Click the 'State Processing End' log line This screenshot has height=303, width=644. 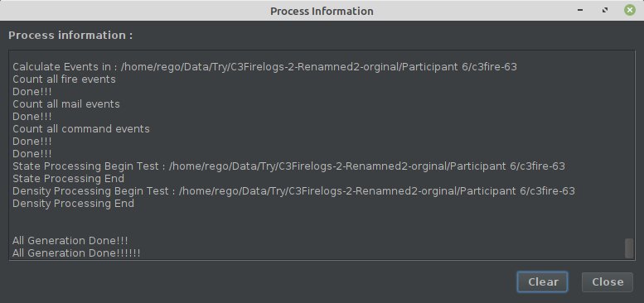[68, 178]
